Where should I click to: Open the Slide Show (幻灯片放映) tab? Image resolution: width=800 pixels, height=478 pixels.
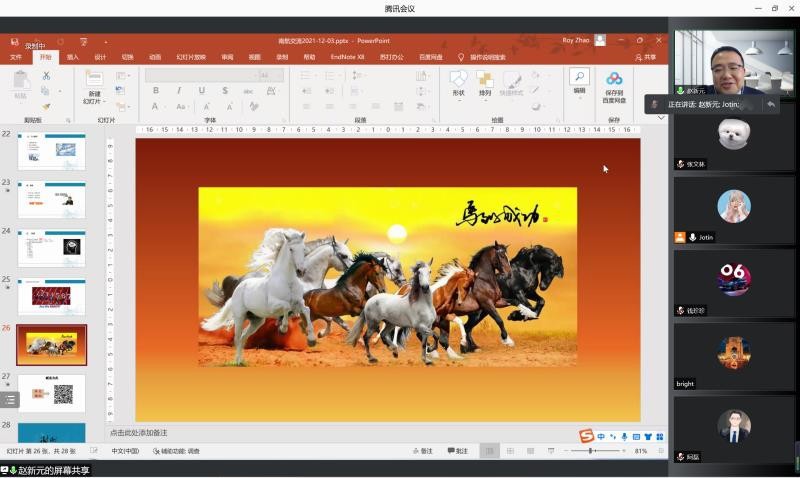pos(191,57)
